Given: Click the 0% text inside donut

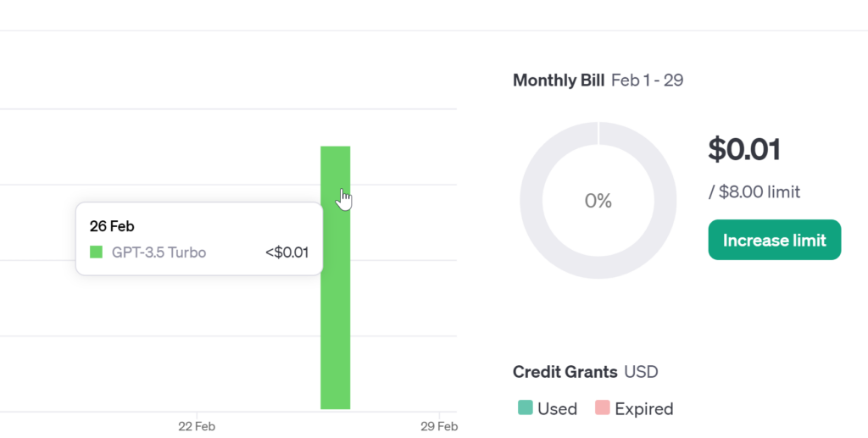Looking at the screenshot, I should pyautogui.click(x=598, y=201).
